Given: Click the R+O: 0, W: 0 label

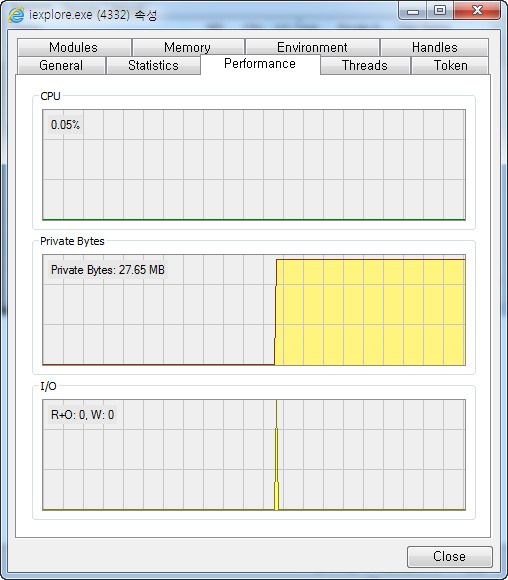Looking at the screenshot, I should (x=83, y=415).
